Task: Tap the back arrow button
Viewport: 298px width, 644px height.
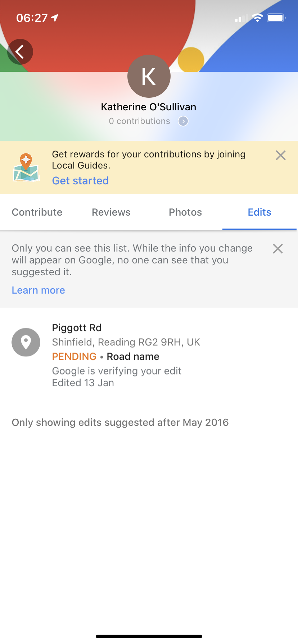Action: 20,52
